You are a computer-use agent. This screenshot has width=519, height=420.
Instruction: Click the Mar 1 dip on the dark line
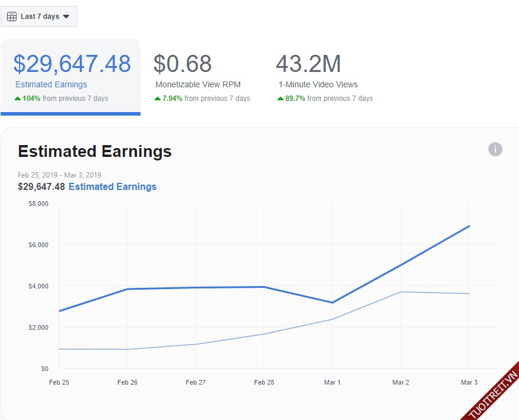tap(332, 303)
